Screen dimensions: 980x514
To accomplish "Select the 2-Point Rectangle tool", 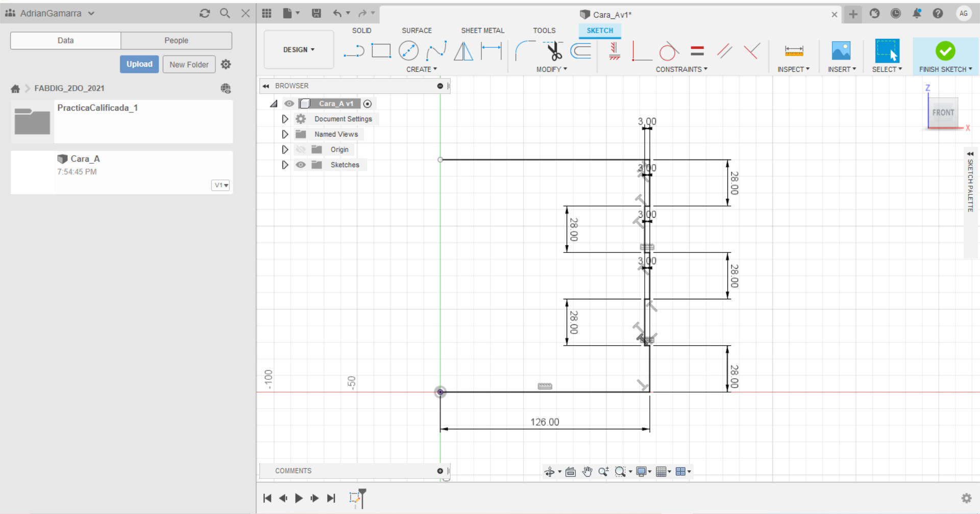I will pyautogui.click(x=381, y=51).
